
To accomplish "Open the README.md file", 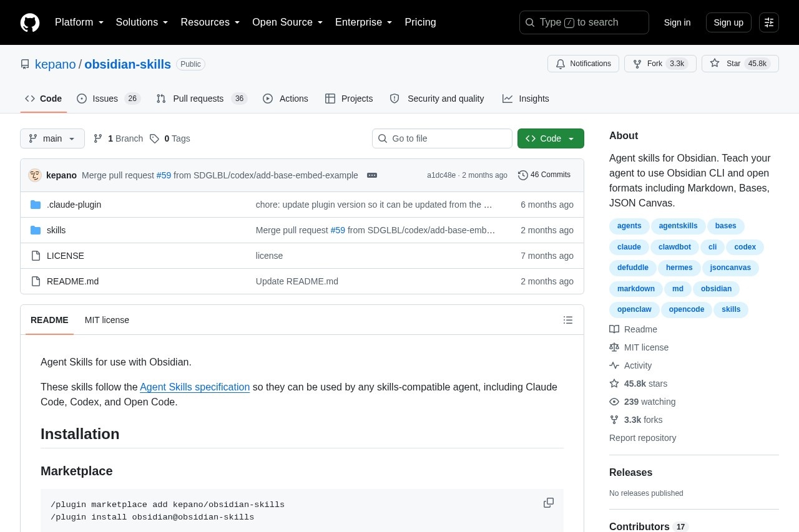I will pos(72,281).
